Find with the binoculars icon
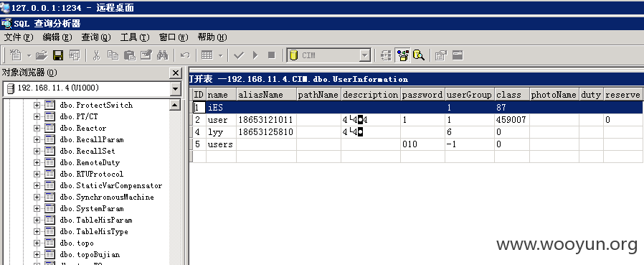The height and width of the screenshot is (265, 644). 163,55
